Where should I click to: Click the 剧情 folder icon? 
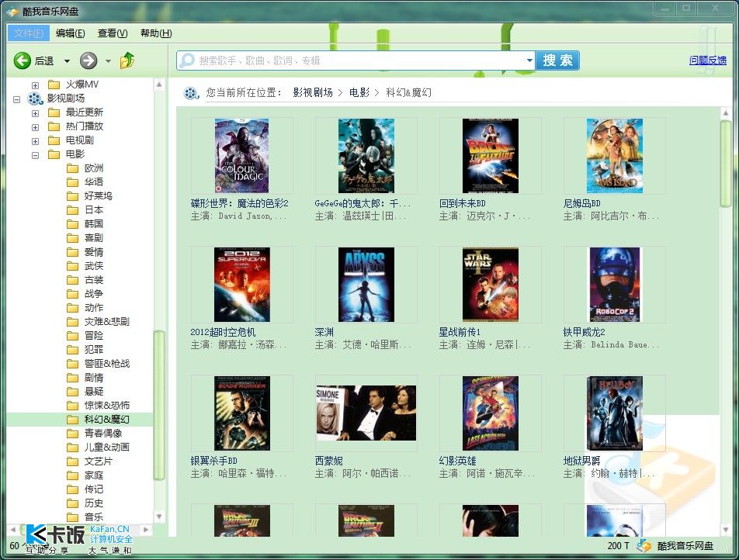pyautogui.click(x=73, y=378)
